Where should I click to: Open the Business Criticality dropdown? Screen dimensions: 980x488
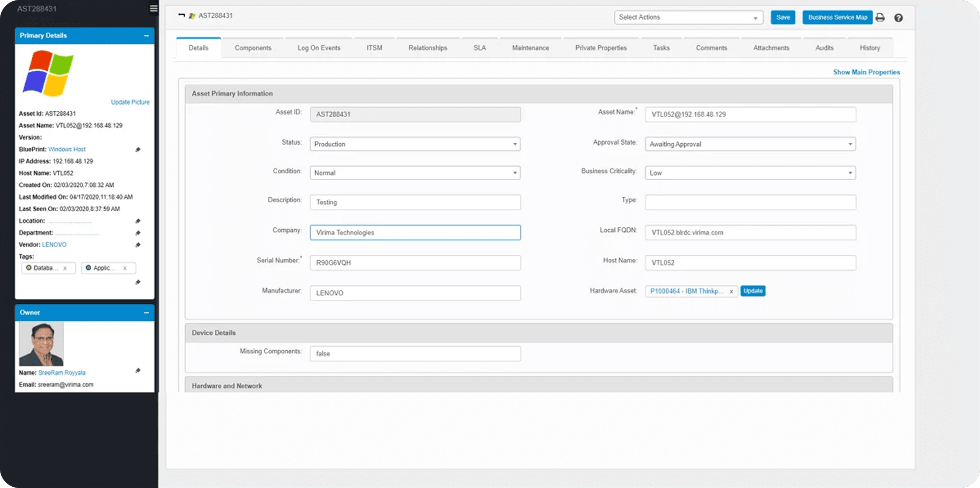click(751, 173)
